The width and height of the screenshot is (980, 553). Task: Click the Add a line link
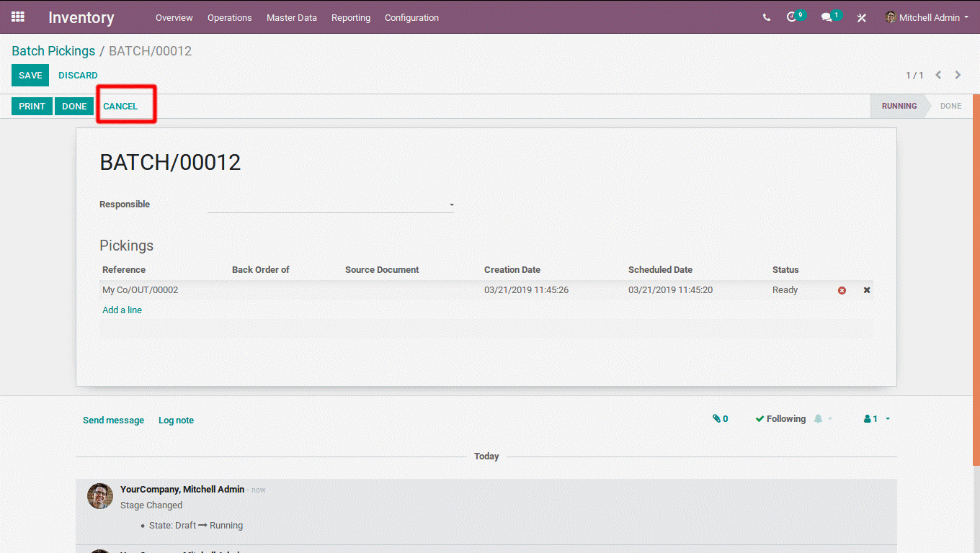122,310
